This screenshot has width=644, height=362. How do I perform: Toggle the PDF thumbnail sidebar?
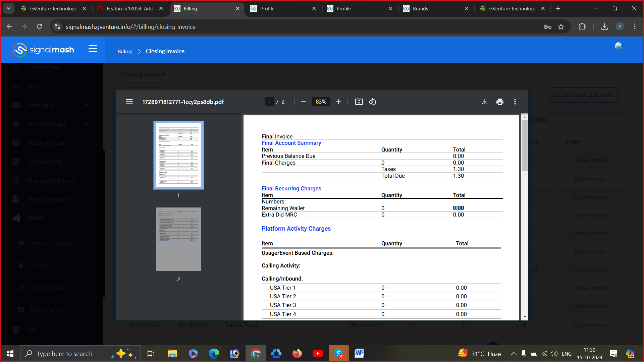[129, 102]
